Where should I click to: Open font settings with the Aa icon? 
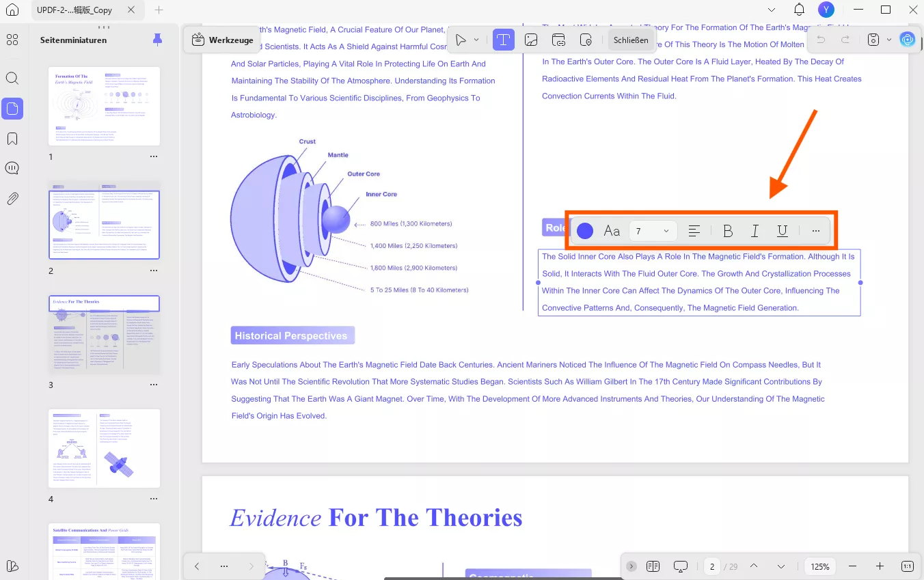click(x=612, y=231)
